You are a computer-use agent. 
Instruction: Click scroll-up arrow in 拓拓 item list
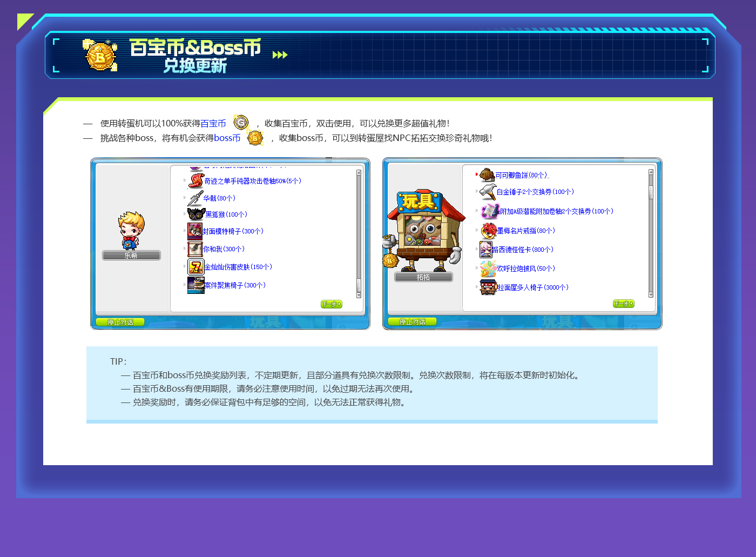coord(651,172)
